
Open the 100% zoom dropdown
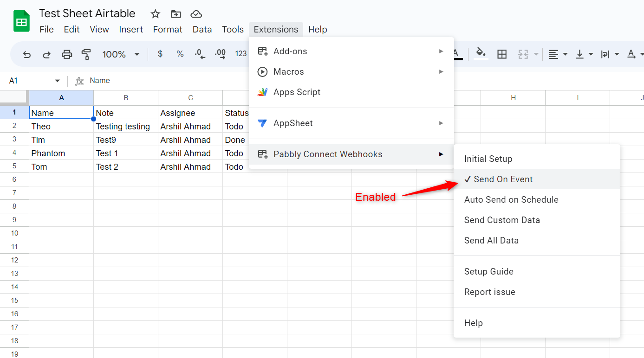(121, 54)
